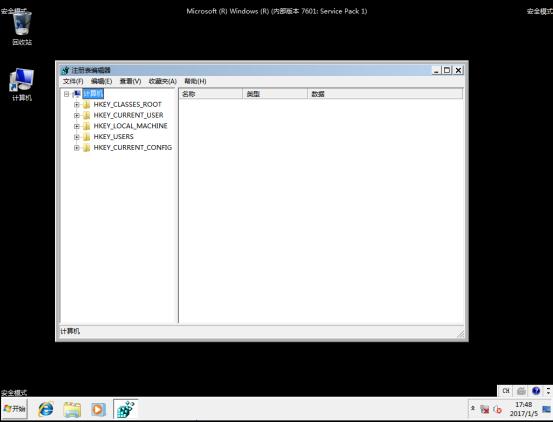The width and height of the screenshot is (553, 422).
Task: Click the Registry Editor title bar icon
Action: pos(65,71)
